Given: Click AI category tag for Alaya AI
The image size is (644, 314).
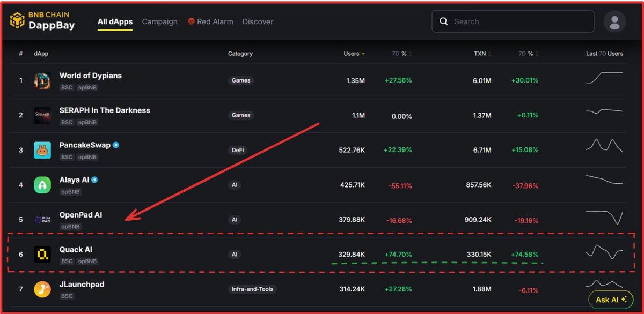Looking at the screenshot, I should pyautogui.click(x=235, y=185).
